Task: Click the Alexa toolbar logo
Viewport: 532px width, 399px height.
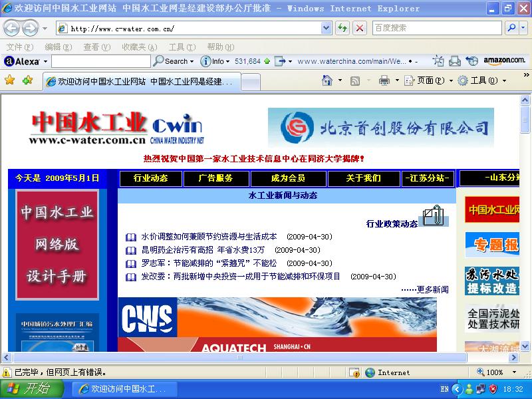Action: [x=22, y=61]
